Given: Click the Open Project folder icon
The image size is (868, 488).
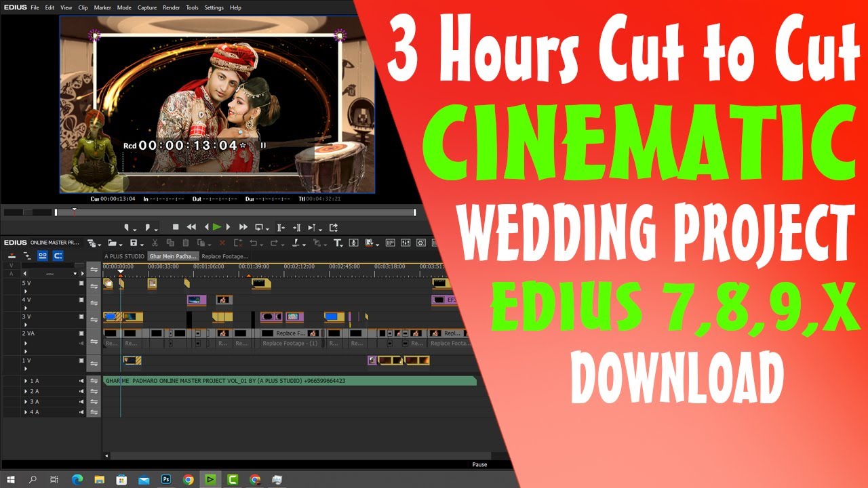Looking at the screenshot, I should [x=112, y=243].
